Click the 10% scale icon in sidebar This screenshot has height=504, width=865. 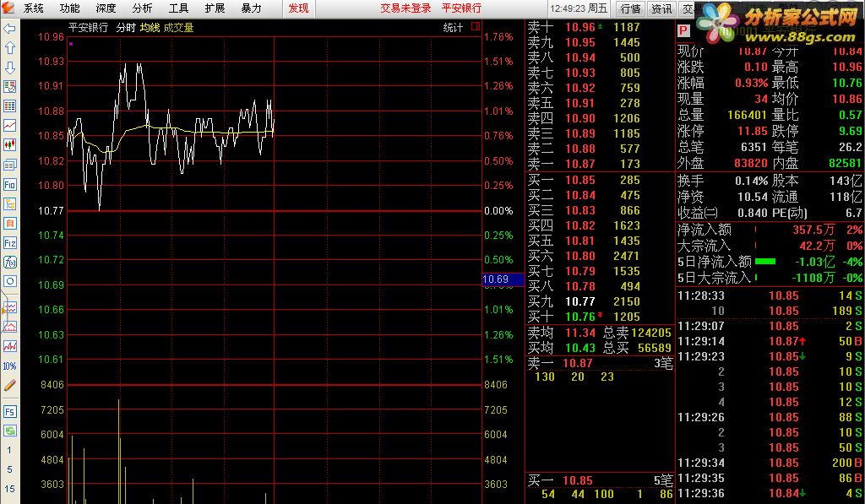9,366
